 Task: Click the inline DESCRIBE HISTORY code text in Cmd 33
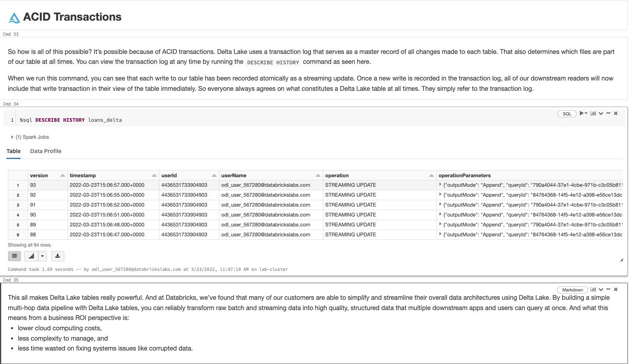(x=273, y=62)
